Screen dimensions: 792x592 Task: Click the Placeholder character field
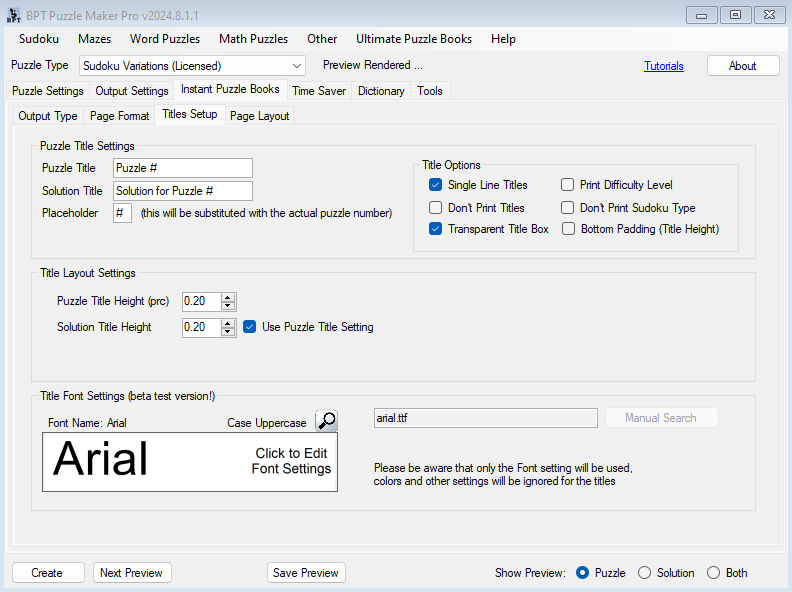[122, 213]
